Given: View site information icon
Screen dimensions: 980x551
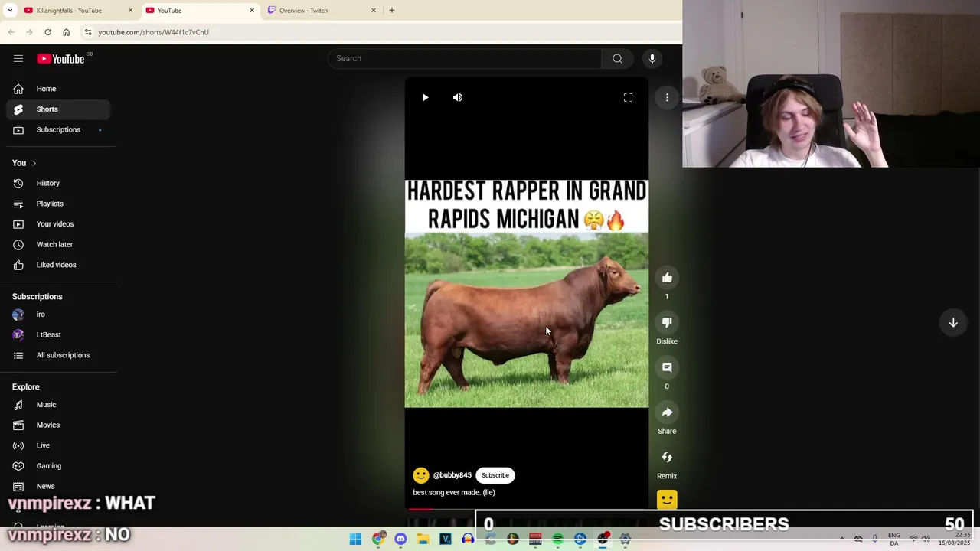Looking at the screenshot, I should (88, 32).
